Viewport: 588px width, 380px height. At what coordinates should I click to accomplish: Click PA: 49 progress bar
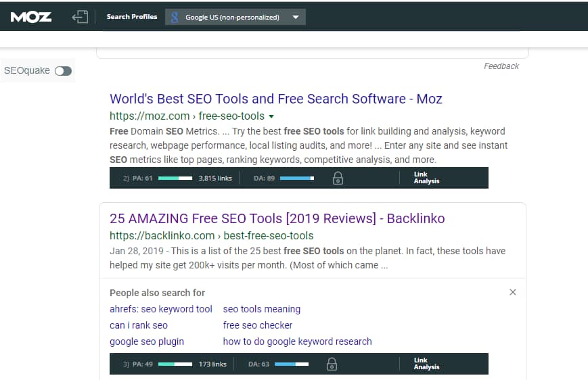point(175,364)
